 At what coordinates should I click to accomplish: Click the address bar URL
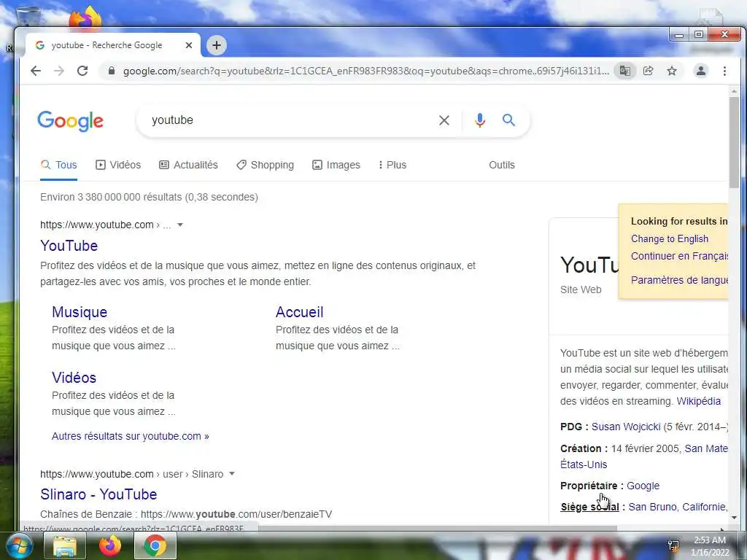tap(366, 71)
